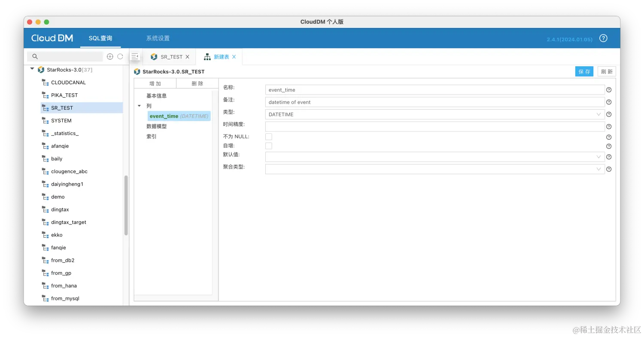Click the PIKA_TEST schema icon

click(45, 95)
